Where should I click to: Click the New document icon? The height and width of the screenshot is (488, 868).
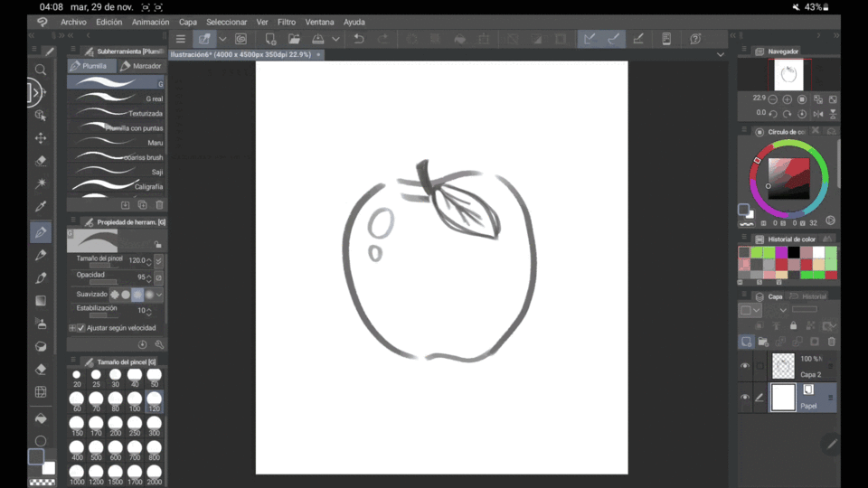pos(270,39)
